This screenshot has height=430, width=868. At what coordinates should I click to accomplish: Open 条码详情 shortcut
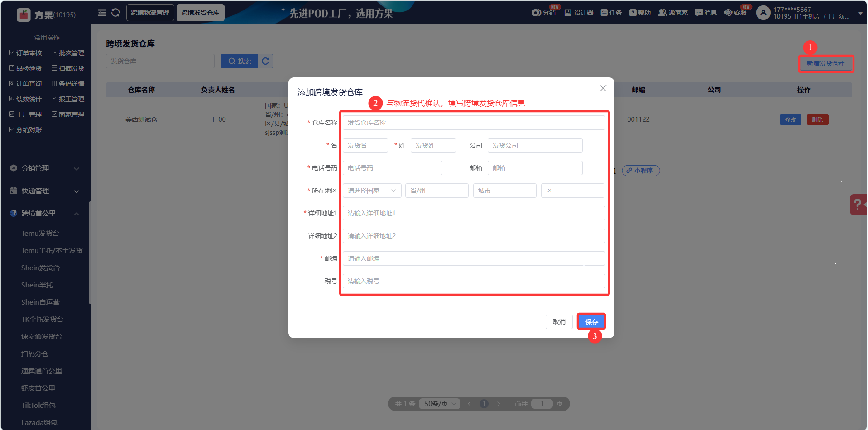(x=68, y=84)
